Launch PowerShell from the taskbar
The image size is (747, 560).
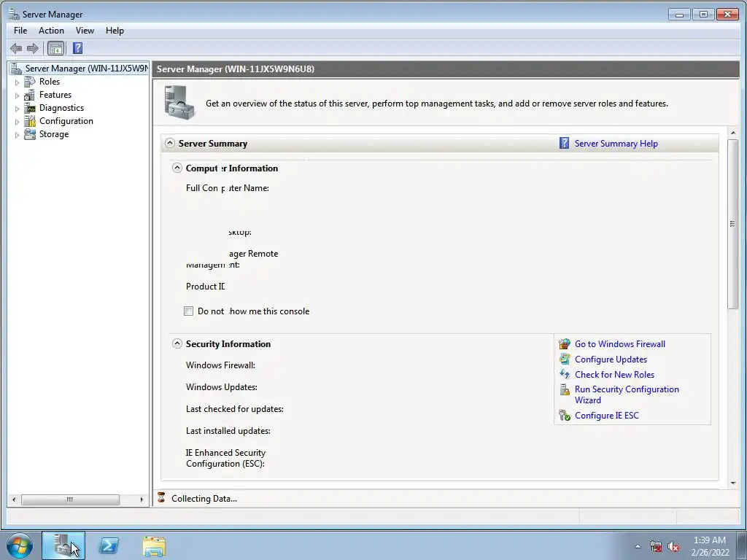109,545
